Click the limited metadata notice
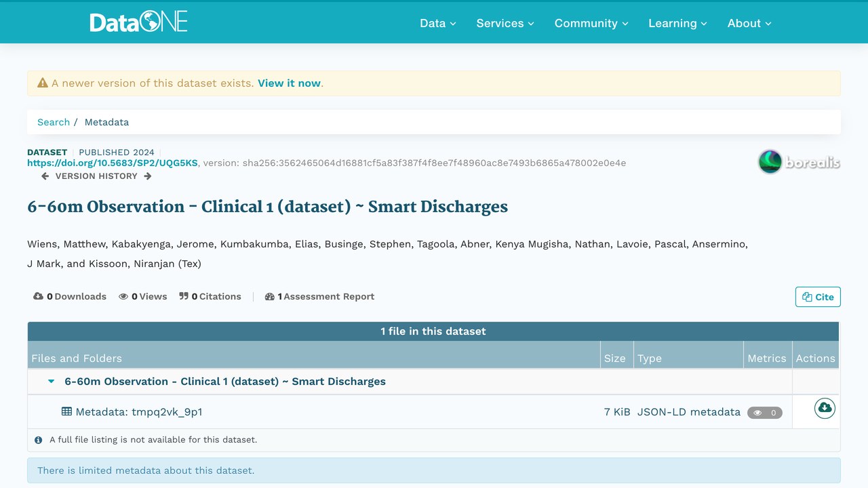Screen dimensions: 868x488 coord(434,470)
